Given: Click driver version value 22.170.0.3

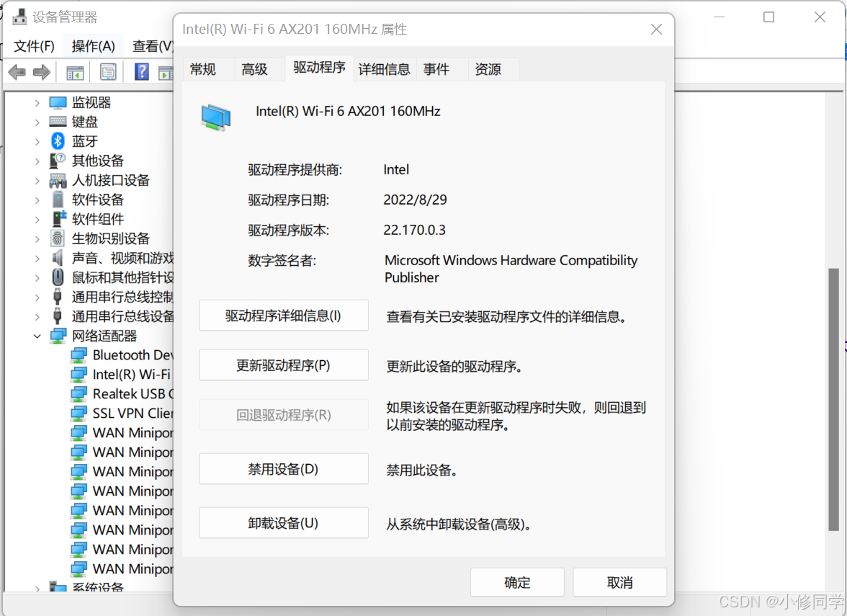Looking at the screenshot, I should 415,231.
